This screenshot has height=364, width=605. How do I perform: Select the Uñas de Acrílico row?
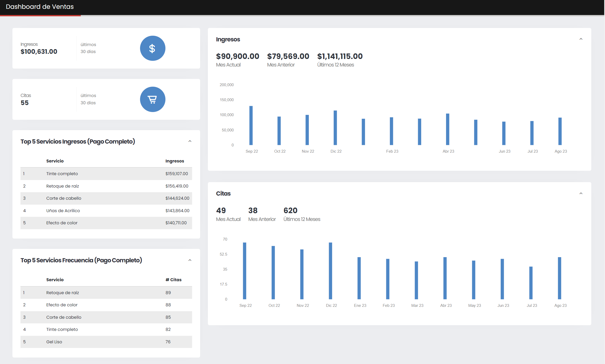106,211
